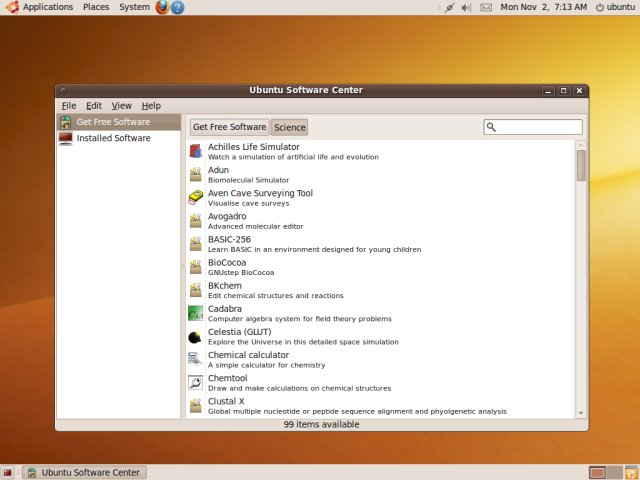Click the Avogadro package icon
This screenshot has height=480, width=640.
(x=196, y=220)
